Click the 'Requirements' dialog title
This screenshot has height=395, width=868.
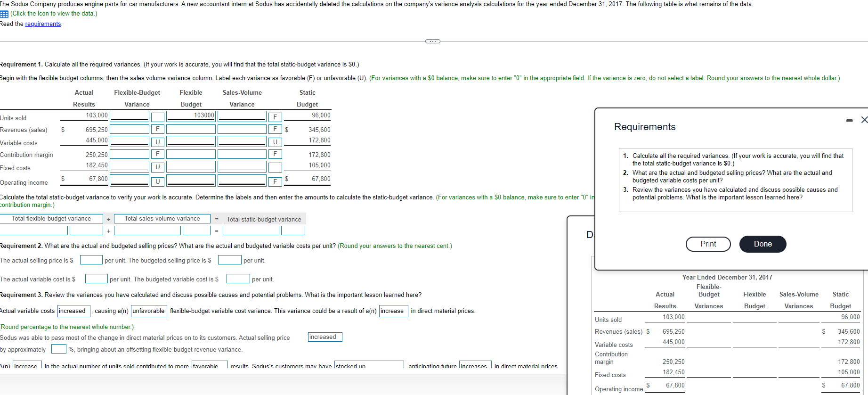click(x=645, y=127)
